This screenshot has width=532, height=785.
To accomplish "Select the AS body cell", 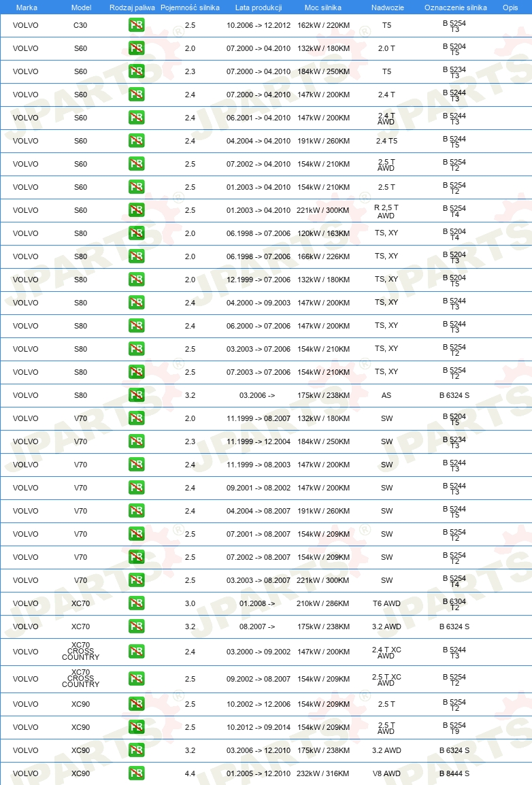I will pos(386,395).
